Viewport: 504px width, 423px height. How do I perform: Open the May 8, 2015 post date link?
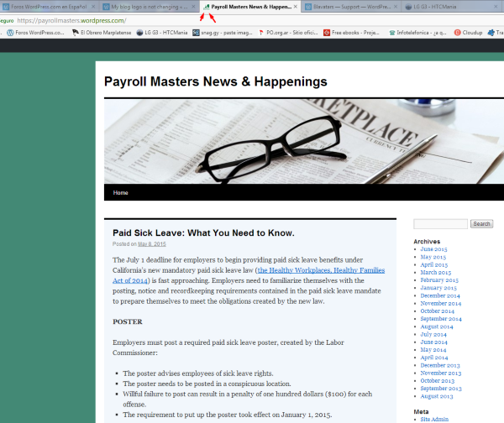coord(152,243)
